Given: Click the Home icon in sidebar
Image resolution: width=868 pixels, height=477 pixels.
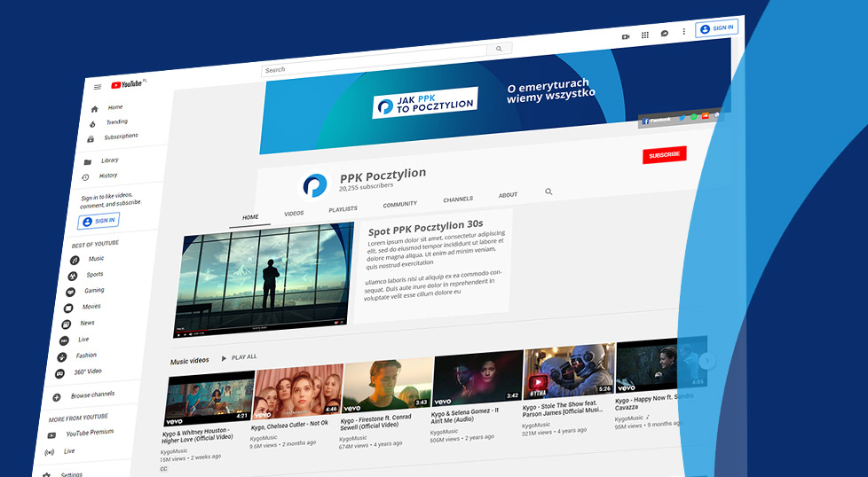Looking at the screenshot, I should [95, 109].
